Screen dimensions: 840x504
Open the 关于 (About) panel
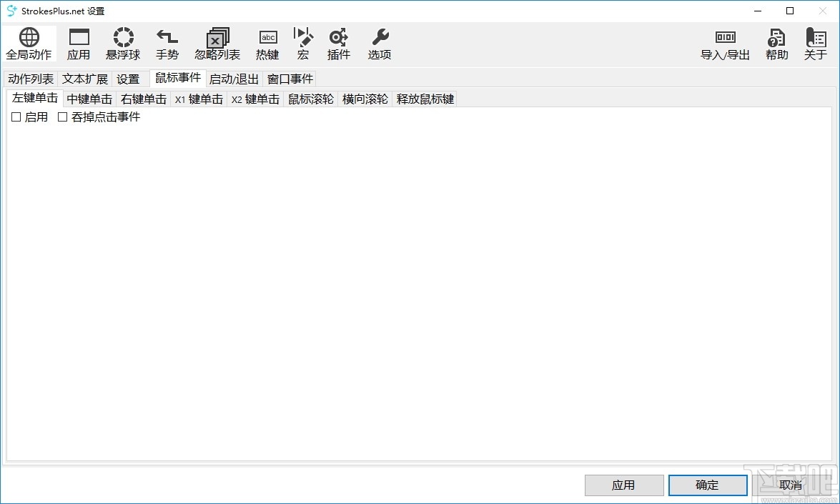tap(815, 43)
